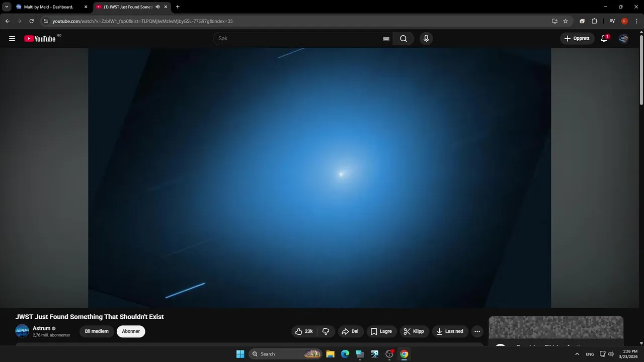The width and height of the screenshot is (644, 362).
Task: Click the video player to pause
Action: pos(319,177)
